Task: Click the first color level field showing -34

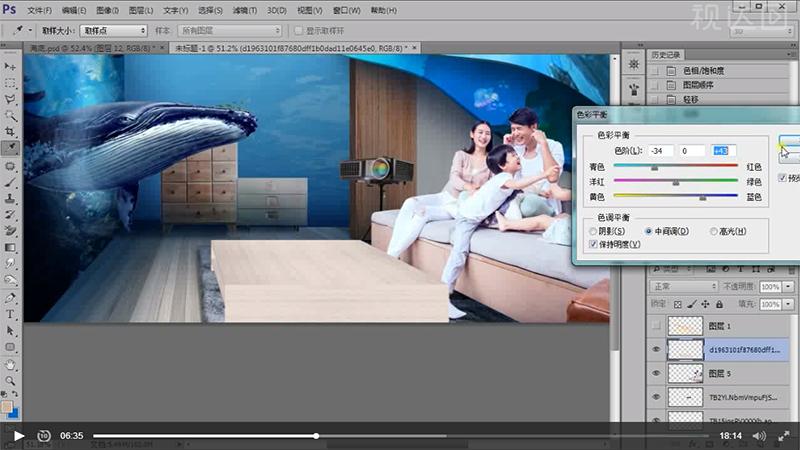Action: point(661,151)
